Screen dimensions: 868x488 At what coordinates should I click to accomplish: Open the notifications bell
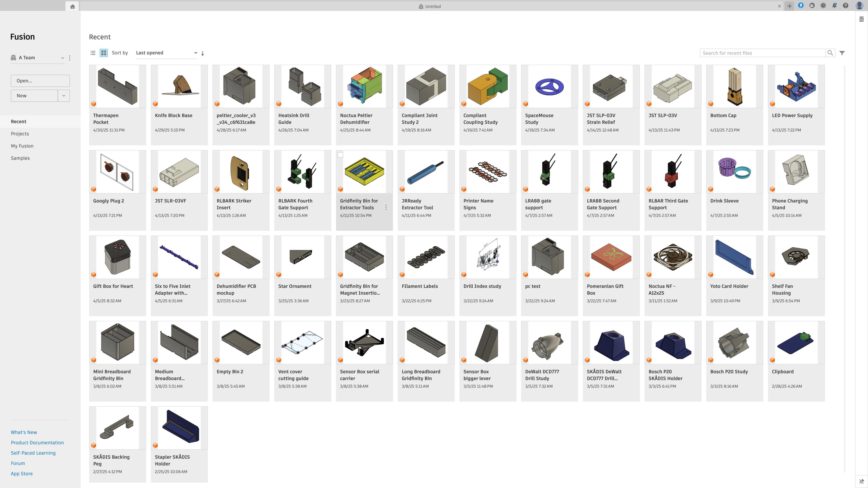pyautogui.click(x=834, y=5)
